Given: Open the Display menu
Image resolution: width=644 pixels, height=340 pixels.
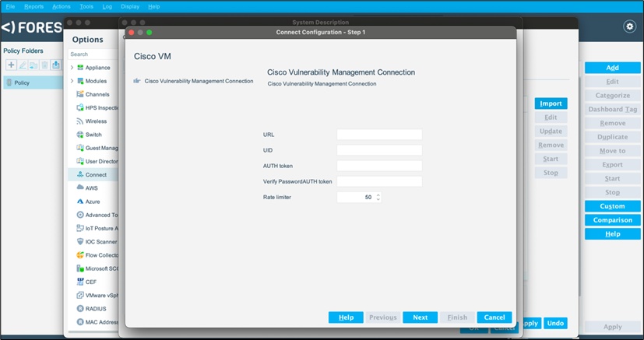Looking at the screenshot, I should click(130, 6).
